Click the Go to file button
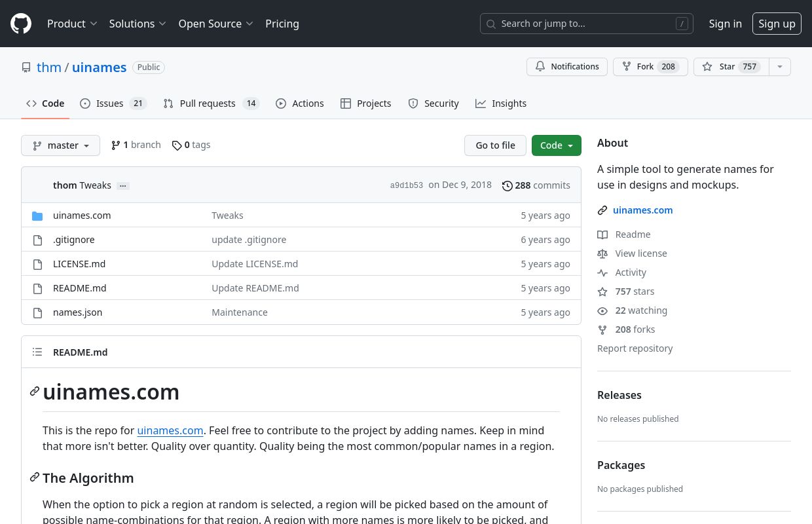The height and width of the screenshot is (524, 812). click(x=495, y=145)
